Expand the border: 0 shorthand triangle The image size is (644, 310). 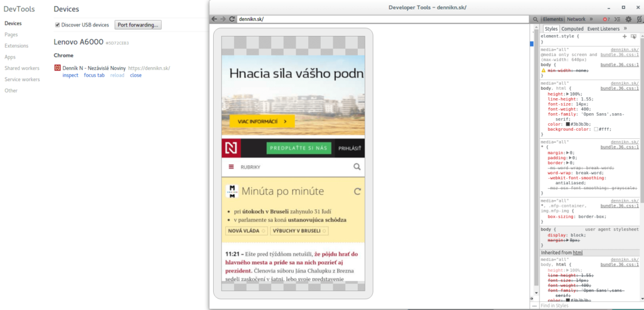click(x=568, y=163)
